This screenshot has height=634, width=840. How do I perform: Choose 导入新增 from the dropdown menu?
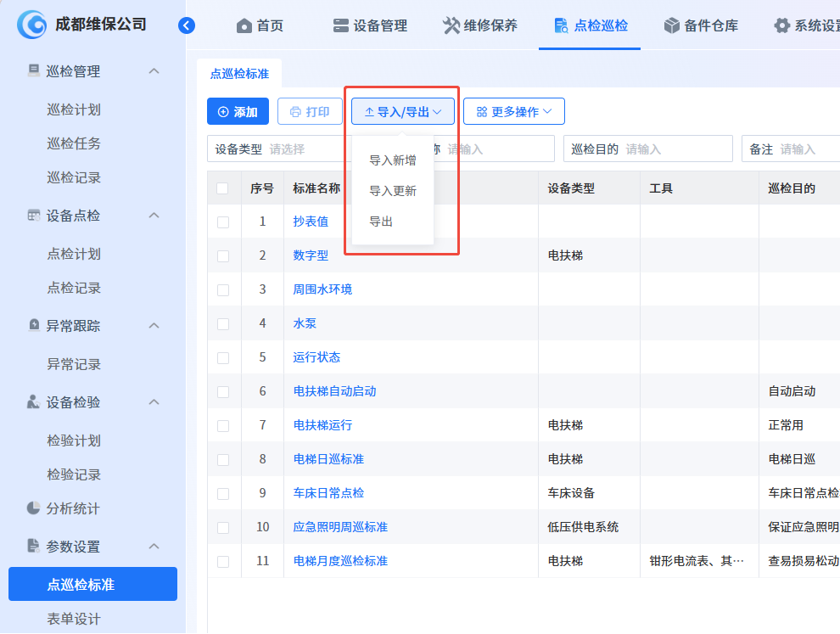pyautogui.click(x=393, y=160)
